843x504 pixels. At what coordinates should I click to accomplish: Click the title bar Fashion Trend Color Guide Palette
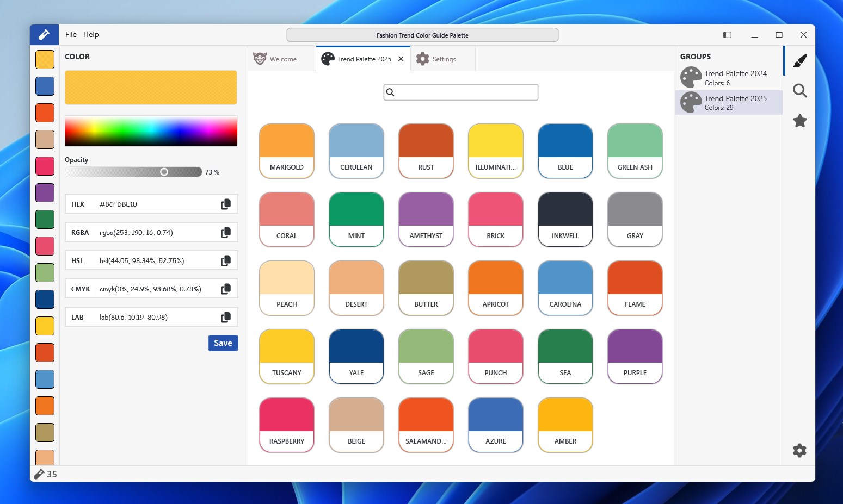click(422, 35)
